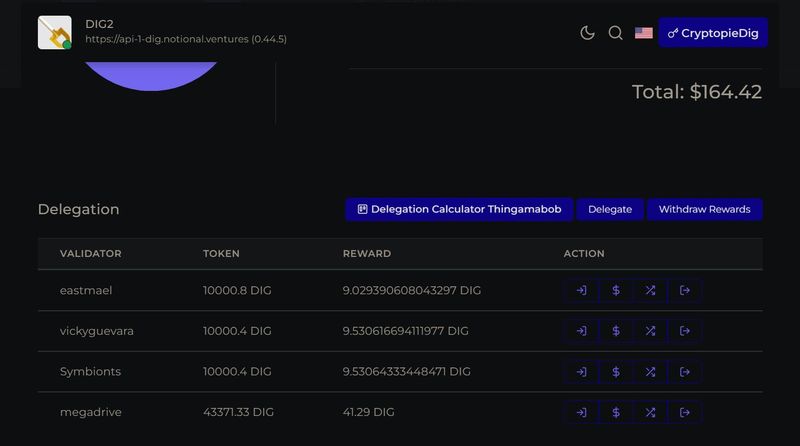Click the DIG2 chain logo

55,33
